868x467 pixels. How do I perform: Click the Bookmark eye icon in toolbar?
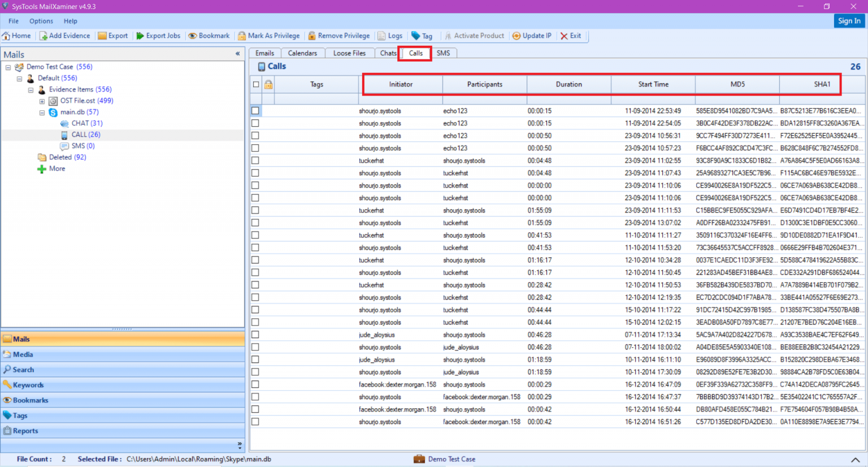point(193,36)
